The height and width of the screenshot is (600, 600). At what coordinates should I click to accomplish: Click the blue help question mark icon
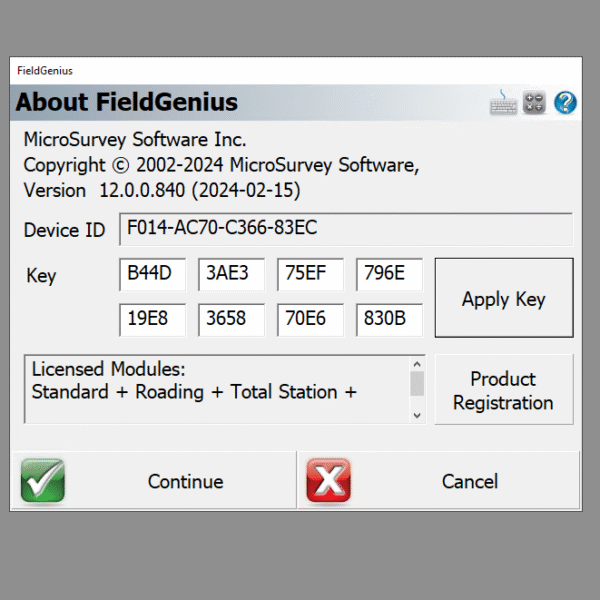pos(565,103)
